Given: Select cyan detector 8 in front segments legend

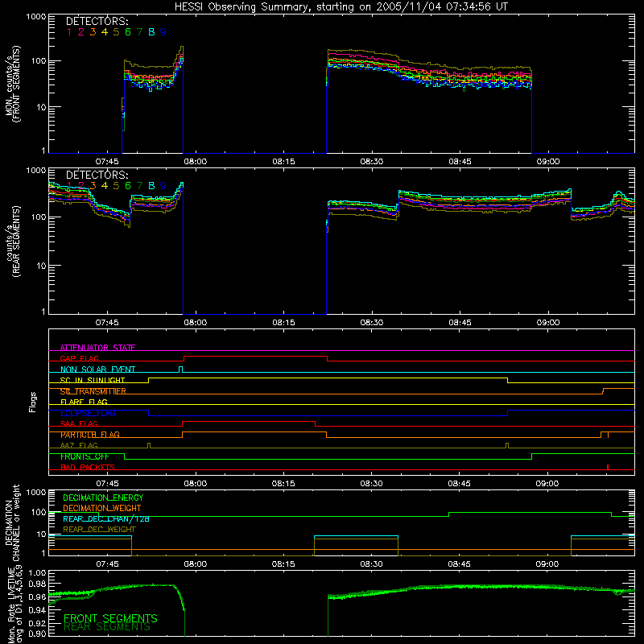Looking at the screenshot, I should (151, 32).
